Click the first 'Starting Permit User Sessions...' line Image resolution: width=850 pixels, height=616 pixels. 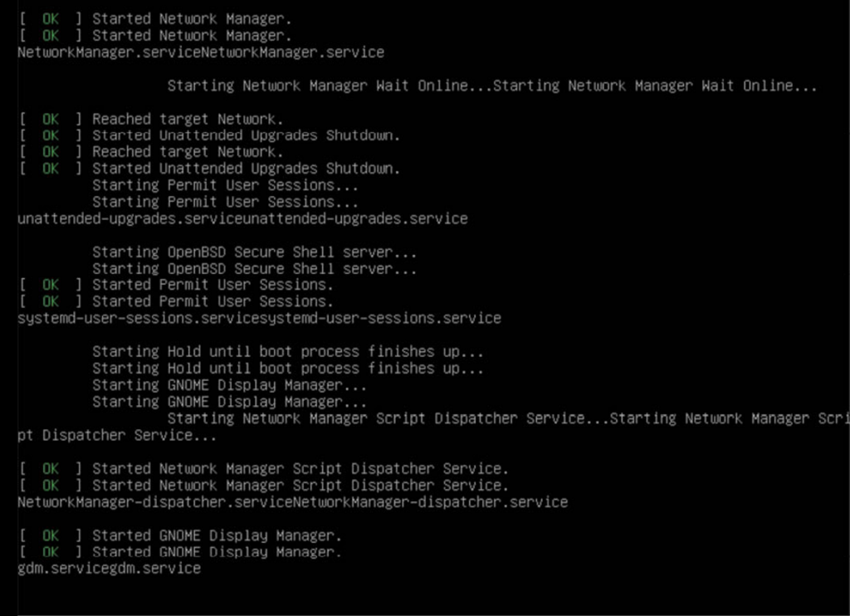click(225, 185)
